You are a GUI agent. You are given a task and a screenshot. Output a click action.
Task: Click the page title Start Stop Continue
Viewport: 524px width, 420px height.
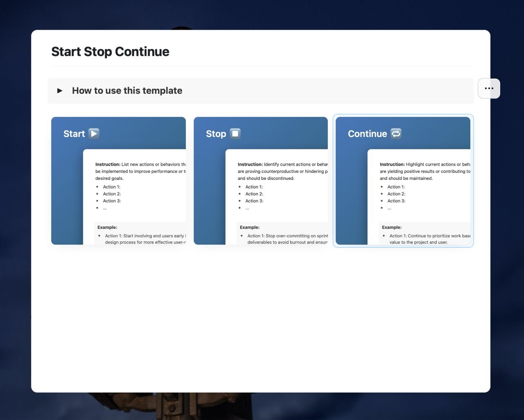pyautogui.click(x=110, y=52)
